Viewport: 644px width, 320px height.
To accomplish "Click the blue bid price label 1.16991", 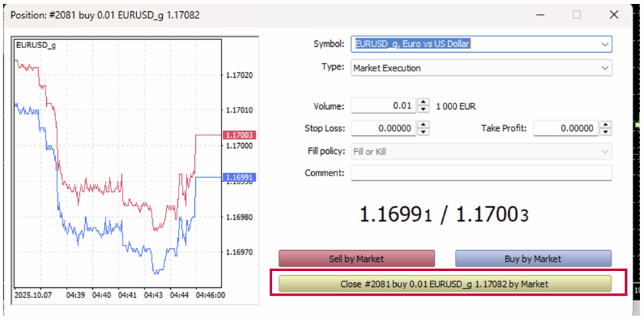I will coord(239,177).
